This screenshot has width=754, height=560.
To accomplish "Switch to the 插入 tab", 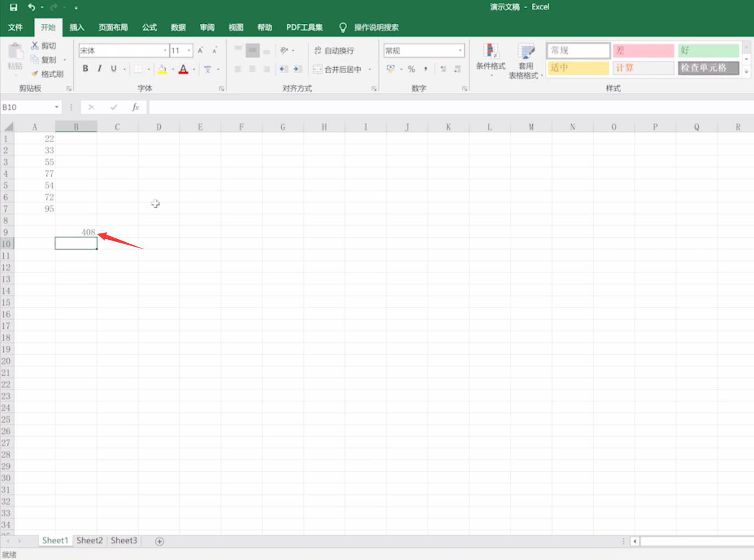I will 77,27.
